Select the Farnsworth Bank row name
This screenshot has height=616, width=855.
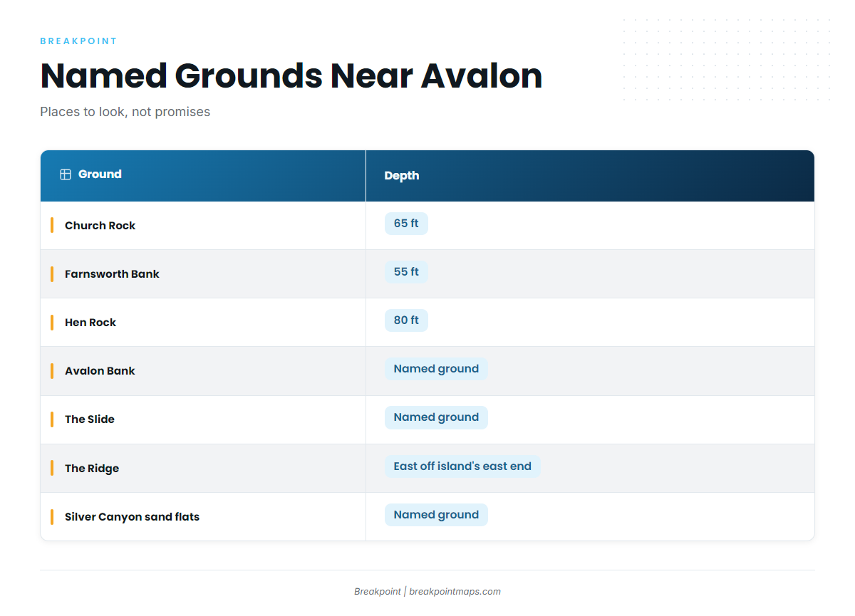112,274
